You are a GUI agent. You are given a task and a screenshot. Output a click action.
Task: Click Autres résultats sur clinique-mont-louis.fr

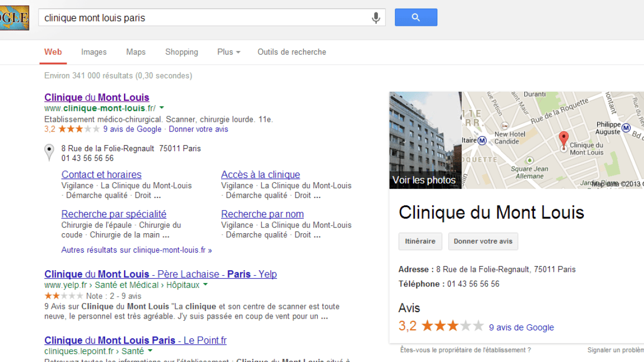click(137, 250)
